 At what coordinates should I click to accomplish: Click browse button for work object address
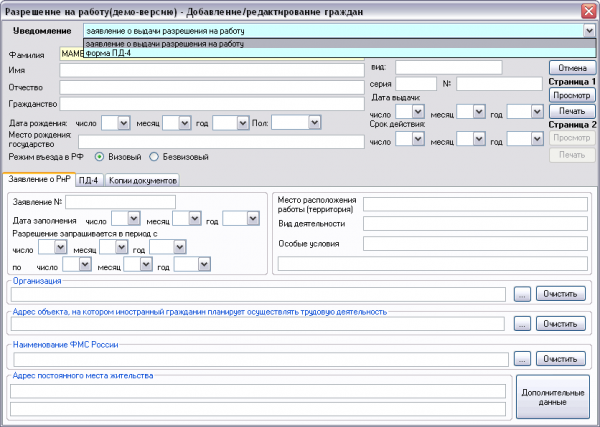[521, 325]
